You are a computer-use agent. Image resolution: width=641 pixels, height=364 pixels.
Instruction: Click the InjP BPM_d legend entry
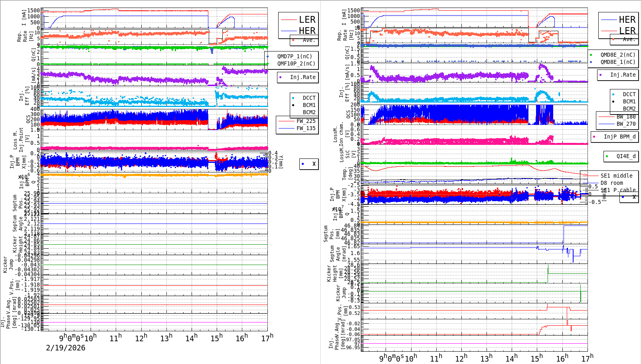pyautogui.click(x=620, y=136)
